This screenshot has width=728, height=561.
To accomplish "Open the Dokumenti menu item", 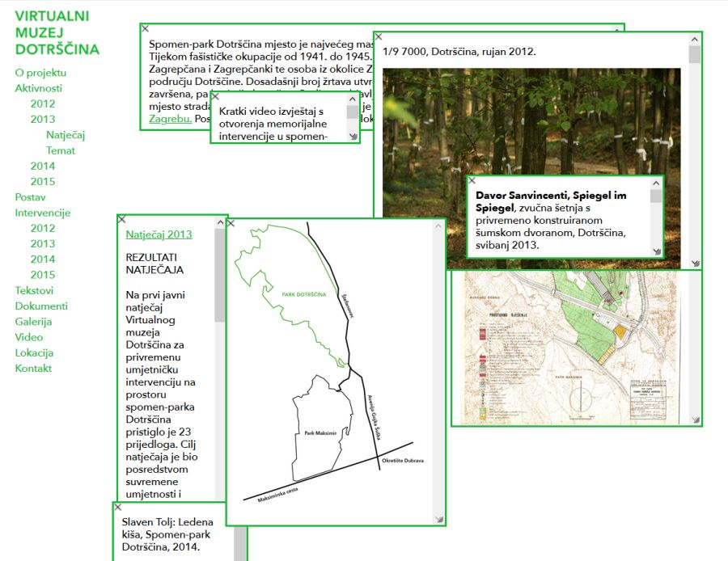I will pos(41,306).
